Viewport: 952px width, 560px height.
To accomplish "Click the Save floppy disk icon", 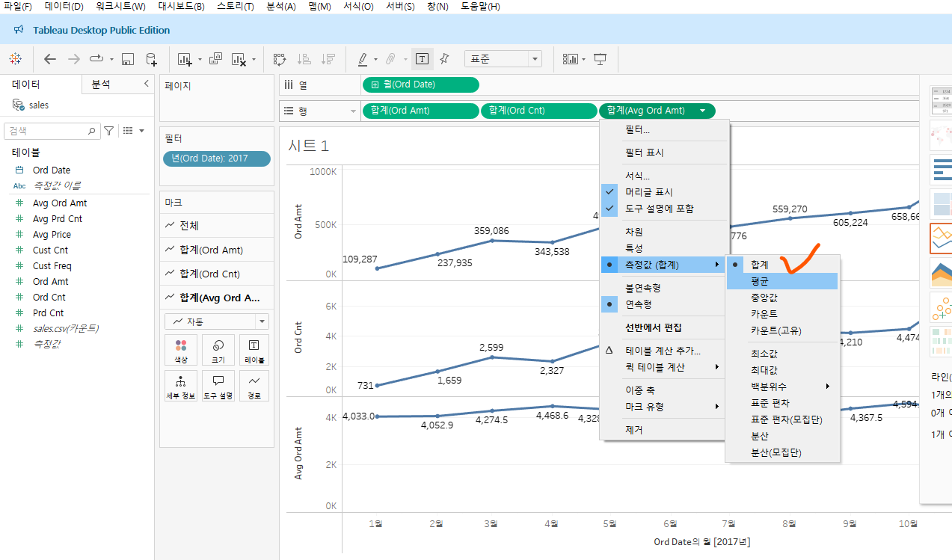I will pyautogui.click(x=128, y=59).
